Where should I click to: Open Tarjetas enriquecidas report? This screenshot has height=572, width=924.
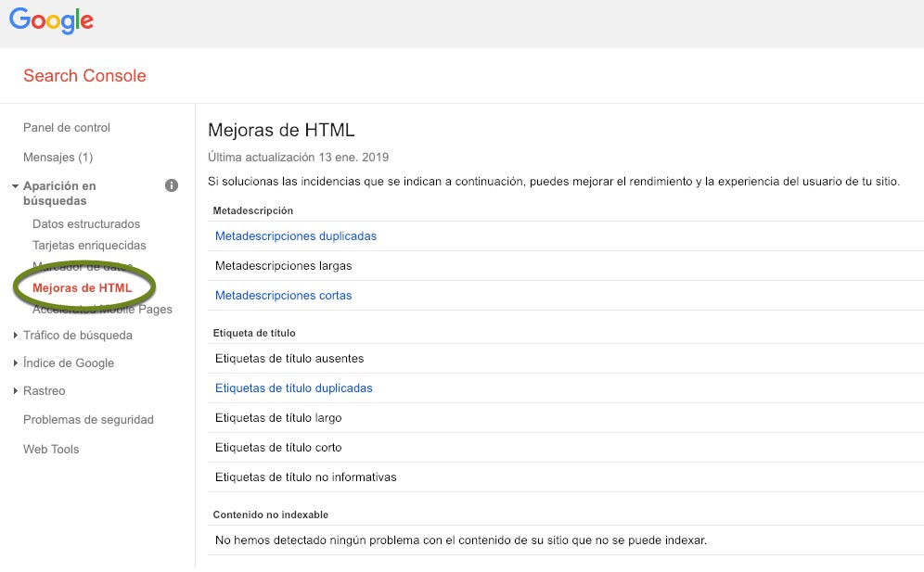coord(90,245)
